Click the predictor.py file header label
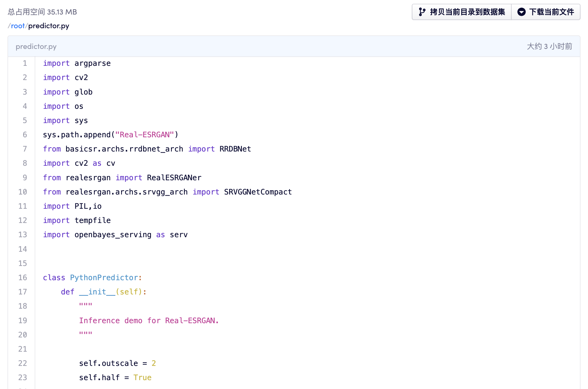Screen dimensions: 588x389 (36, 46)
